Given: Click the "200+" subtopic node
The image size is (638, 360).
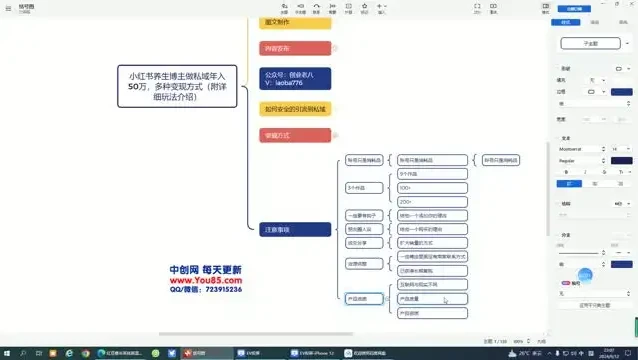Looking at the screenshot, I should [x=432, y=202].
